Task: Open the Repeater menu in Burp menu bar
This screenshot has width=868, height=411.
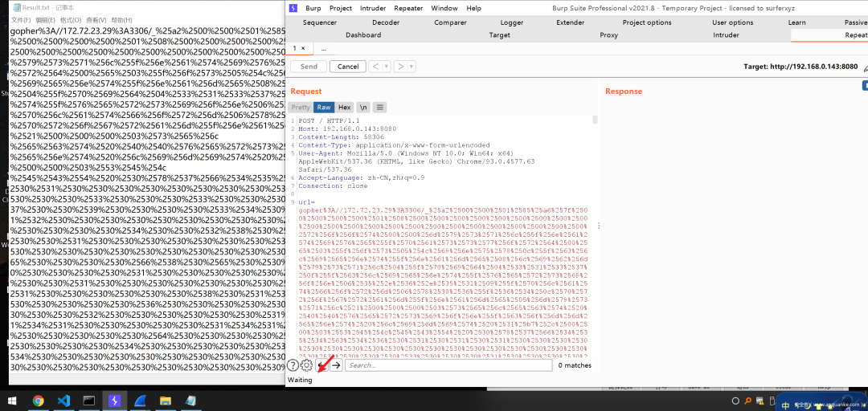Action: [x=408, y=8]
